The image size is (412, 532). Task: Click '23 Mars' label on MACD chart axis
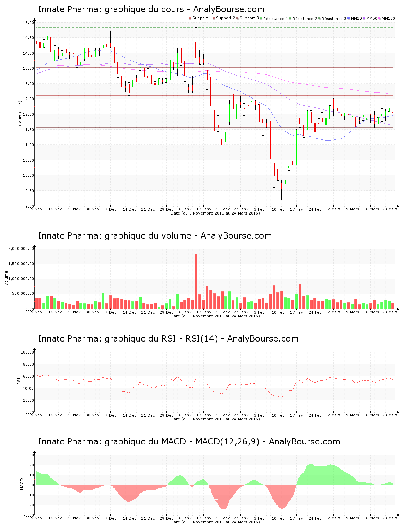[x=390, y=518]
